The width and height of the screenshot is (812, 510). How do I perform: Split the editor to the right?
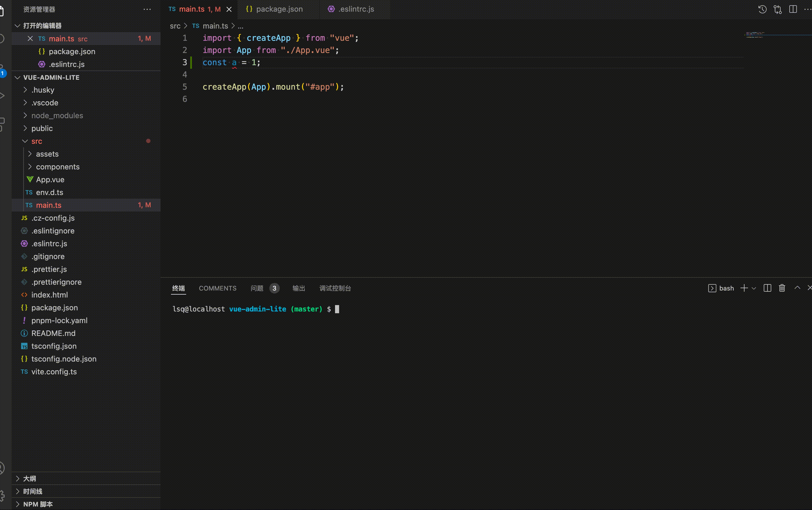(793, 9)
